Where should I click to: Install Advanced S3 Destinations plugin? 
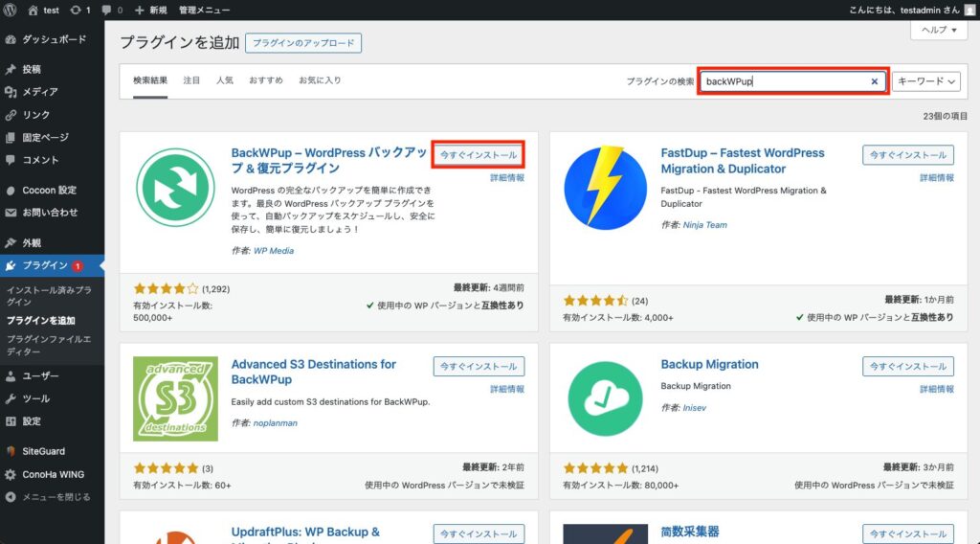click(479, 367)
